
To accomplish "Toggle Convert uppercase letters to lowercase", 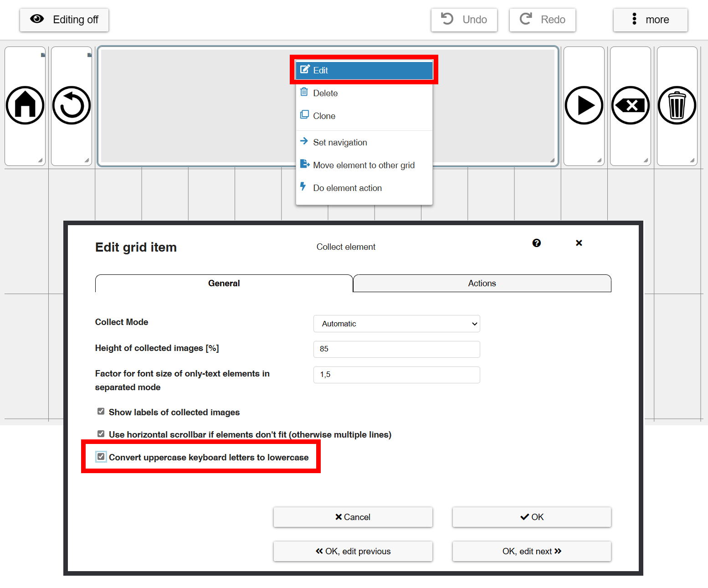I will (101, 457).
